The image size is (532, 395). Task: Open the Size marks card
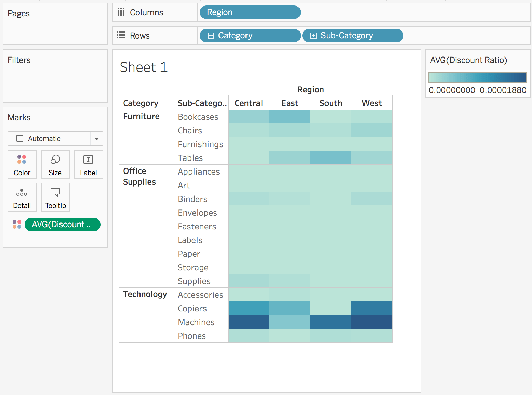tap(55, 164)
